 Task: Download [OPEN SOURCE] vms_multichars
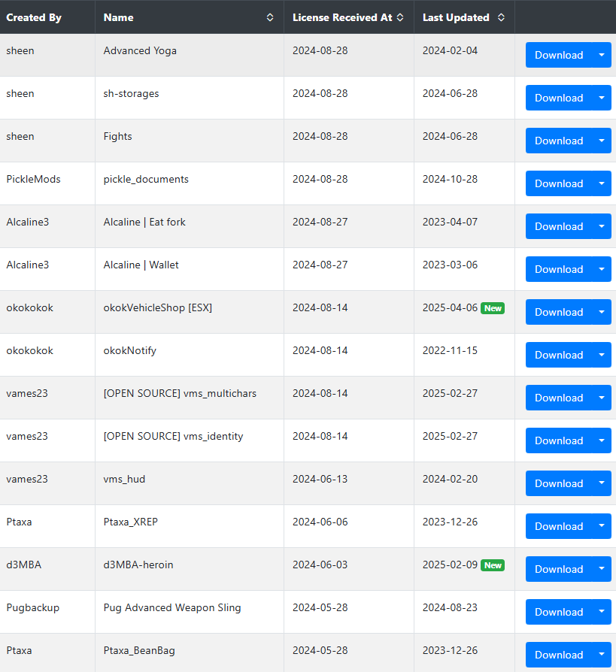pos(559,398)
